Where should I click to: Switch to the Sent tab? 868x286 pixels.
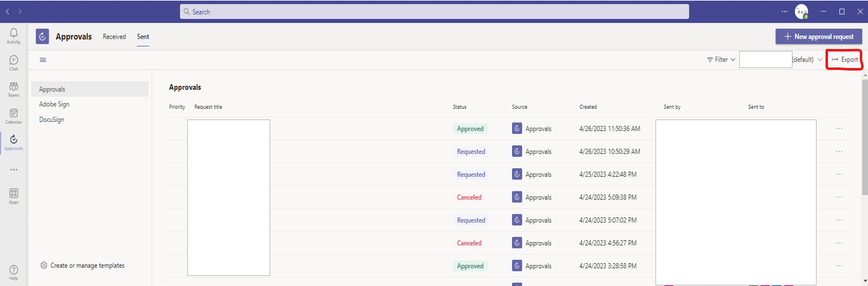coord(143,37)
